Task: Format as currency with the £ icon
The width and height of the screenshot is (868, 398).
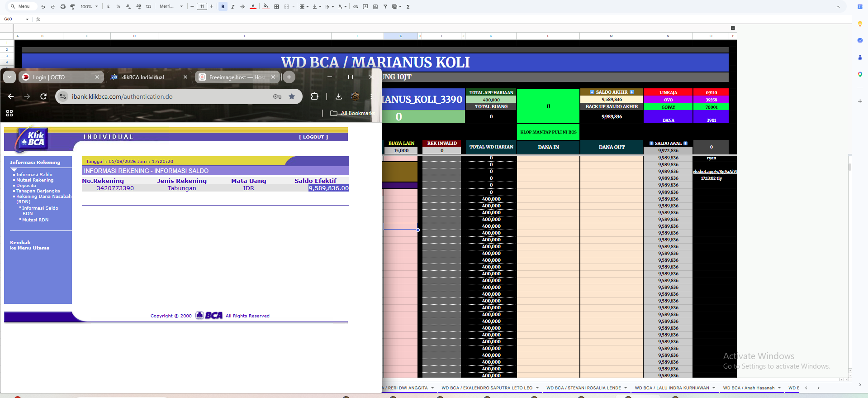Action: click(108, 7)
